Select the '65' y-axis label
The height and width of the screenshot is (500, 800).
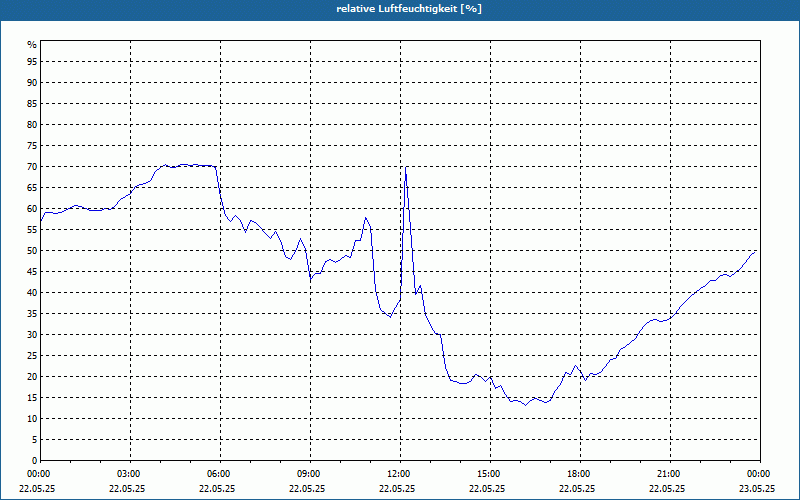tap(32, 188)
